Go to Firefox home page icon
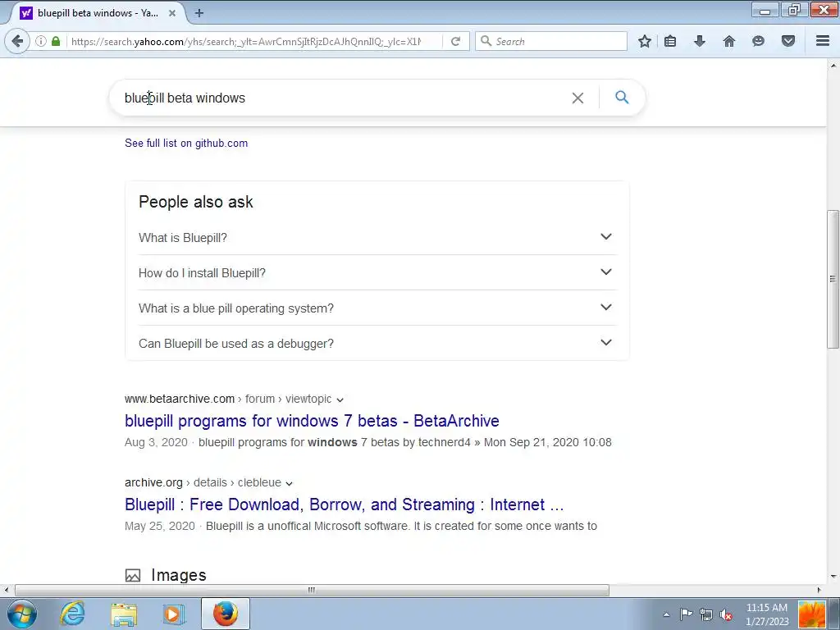840x630 pixels. [x=728, y=41]
